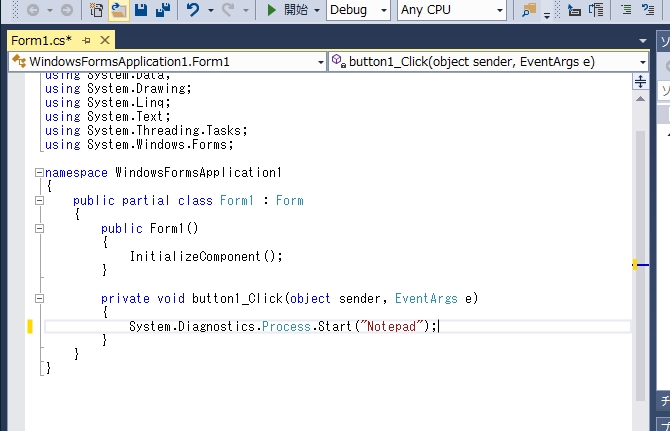Click the new project icon in toolbar
The image size is (670, 431).
click(96, 10)
